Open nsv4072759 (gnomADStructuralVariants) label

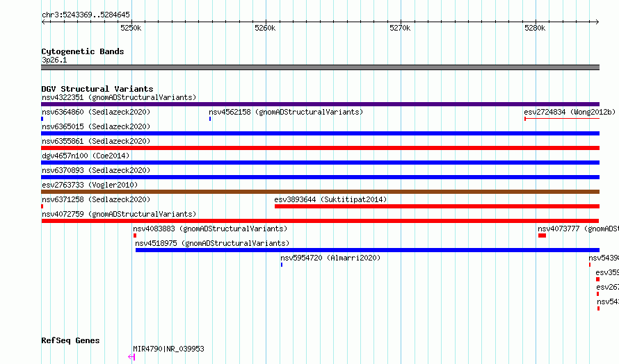click(x=119, y=214)
